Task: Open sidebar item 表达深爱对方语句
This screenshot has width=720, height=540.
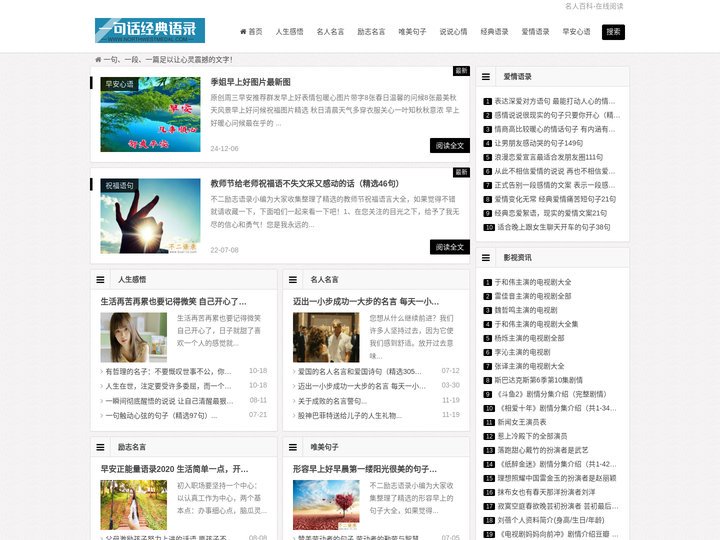Action: pos(555,101)
